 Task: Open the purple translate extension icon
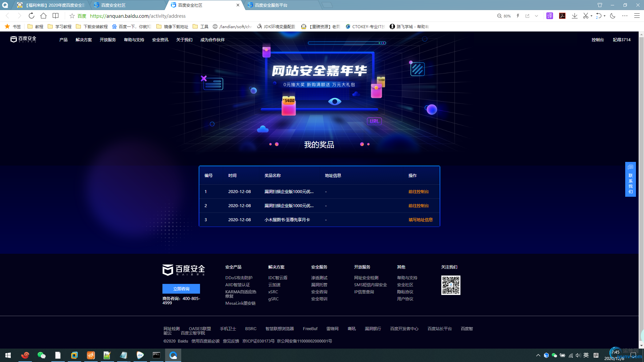tap(550, 16)
